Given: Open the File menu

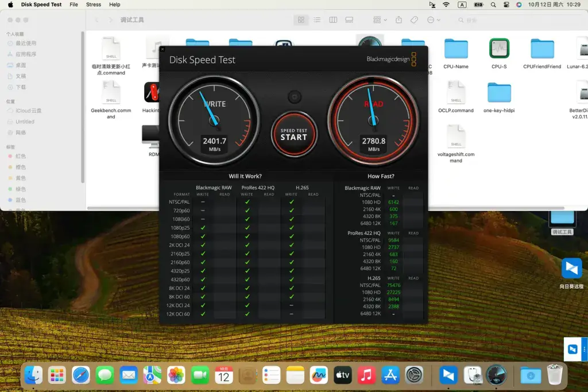Looking at the screenshot, I should pos(74,5).
